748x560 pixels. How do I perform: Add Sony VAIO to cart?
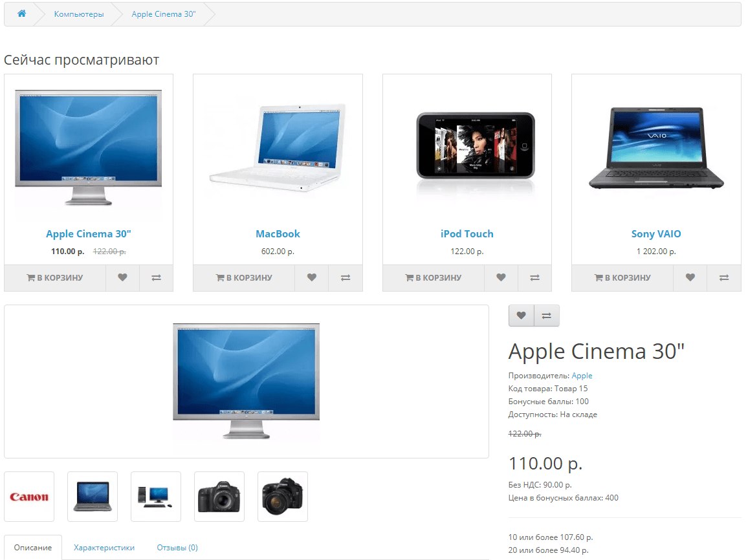[622, 277]
